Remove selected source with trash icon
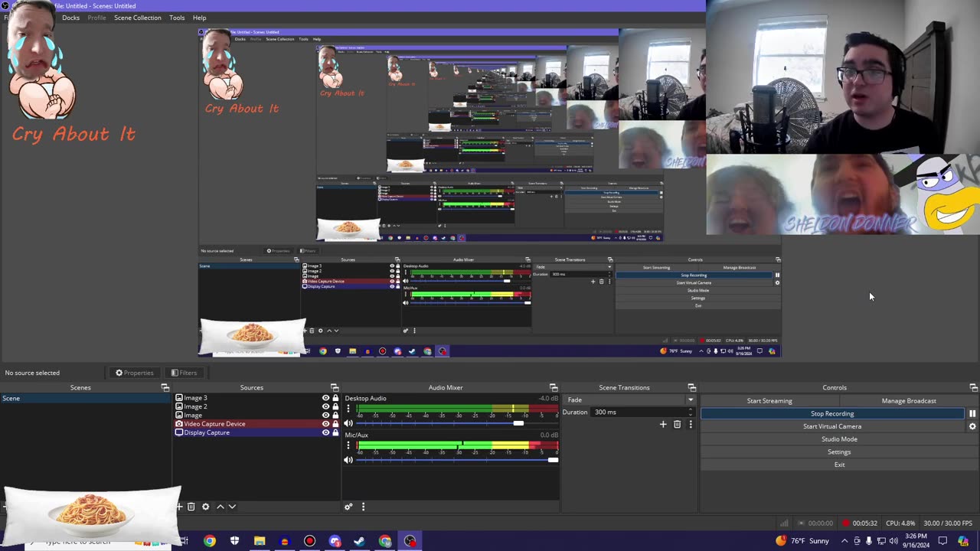The image size is (980, 551). click(x=191, y=507)
